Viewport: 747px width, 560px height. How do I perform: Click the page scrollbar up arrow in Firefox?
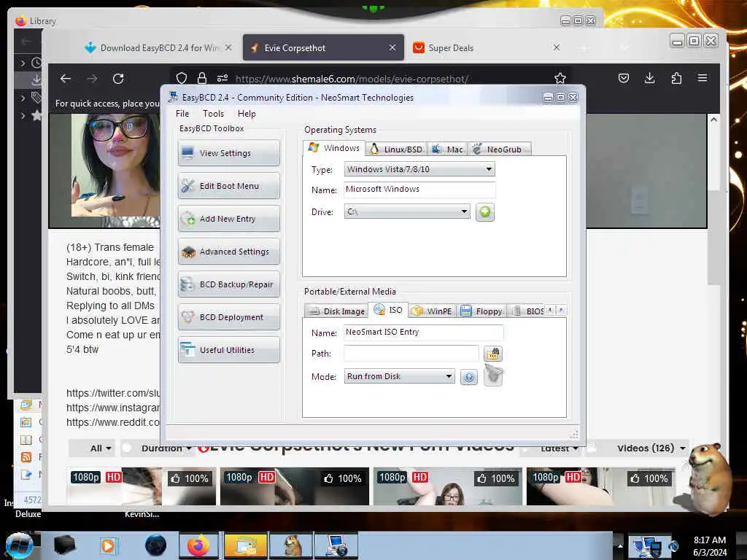[713, 120]
